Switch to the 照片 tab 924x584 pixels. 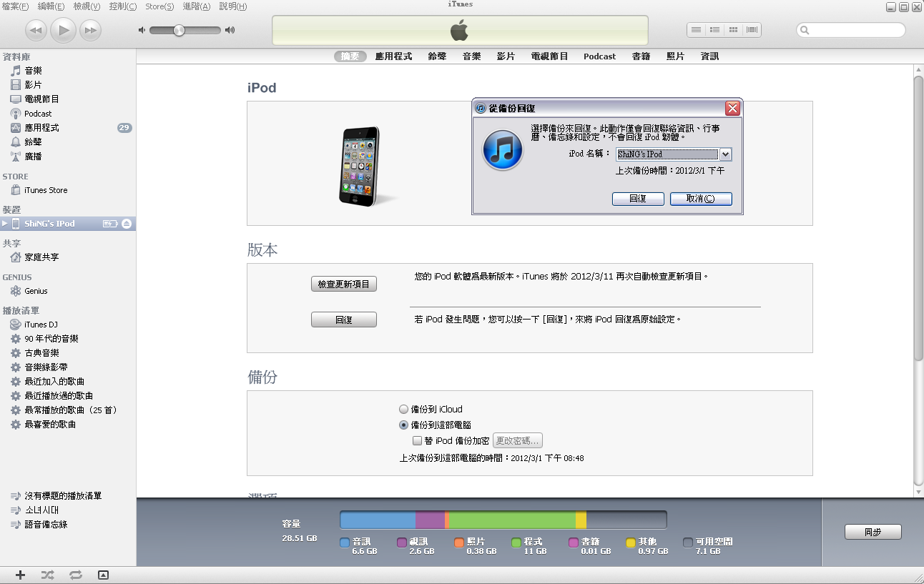point(675,56)
